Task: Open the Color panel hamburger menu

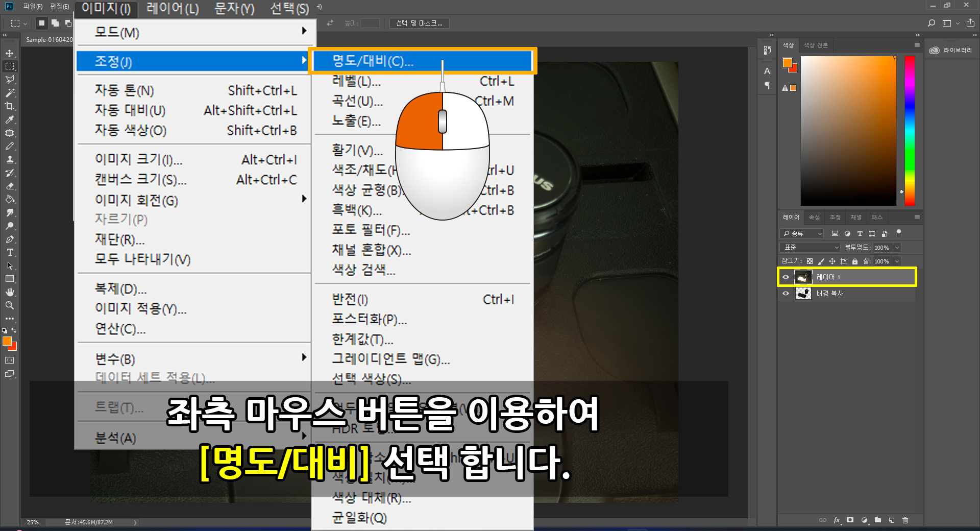Action: tap(917, 45)
